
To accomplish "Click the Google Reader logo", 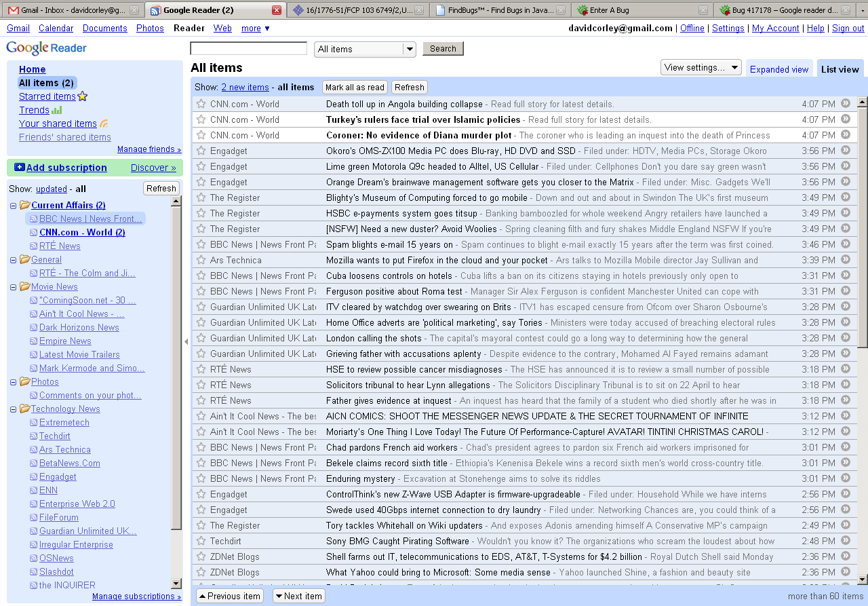I will pyautogui.click(x=47, y=48).
